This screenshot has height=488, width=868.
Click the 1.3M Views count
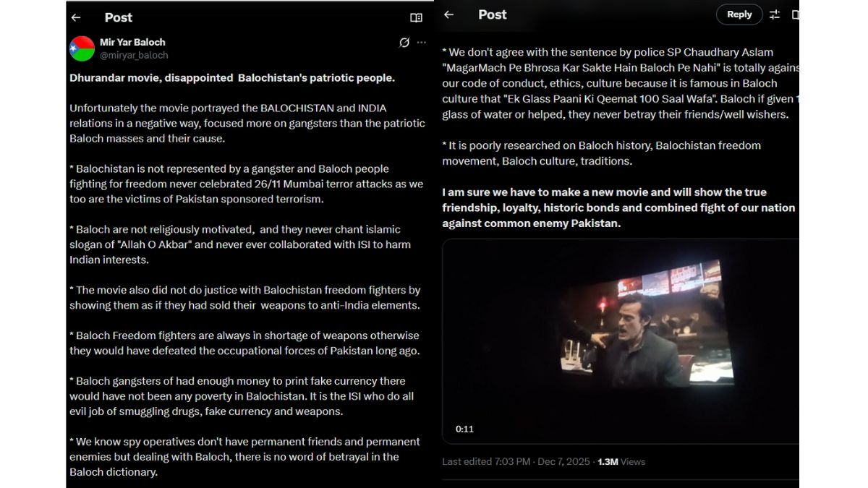pyautogui.click(x=621, y=462)
